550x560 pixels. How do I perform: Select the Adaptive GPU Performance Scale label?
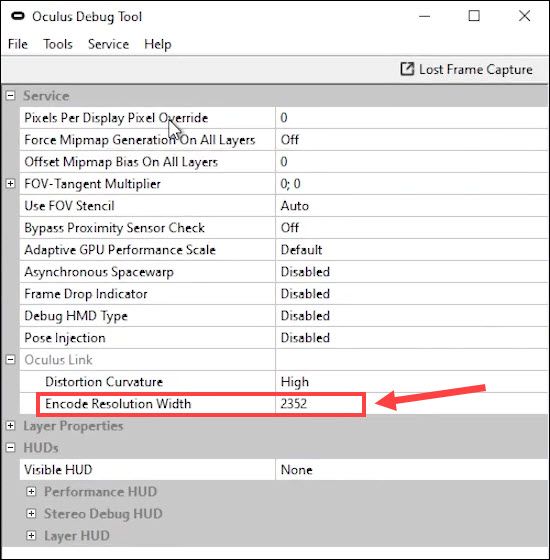120,250
